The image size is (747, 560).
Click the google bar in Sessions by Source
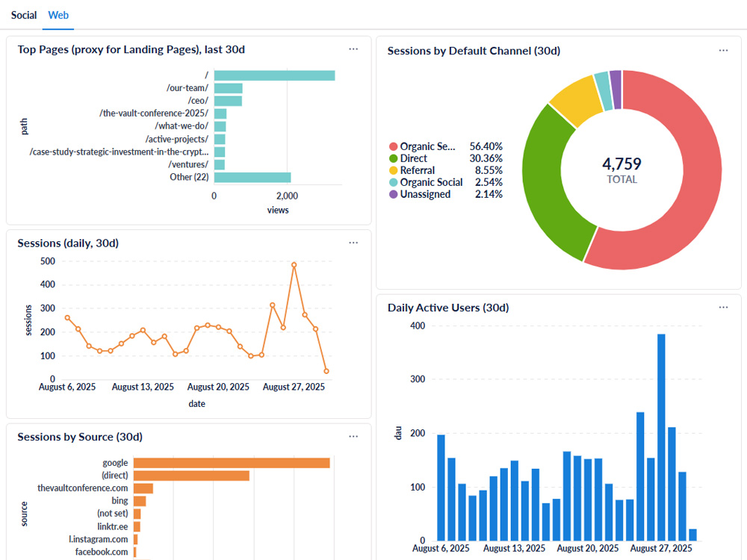[x=232, y=463]
